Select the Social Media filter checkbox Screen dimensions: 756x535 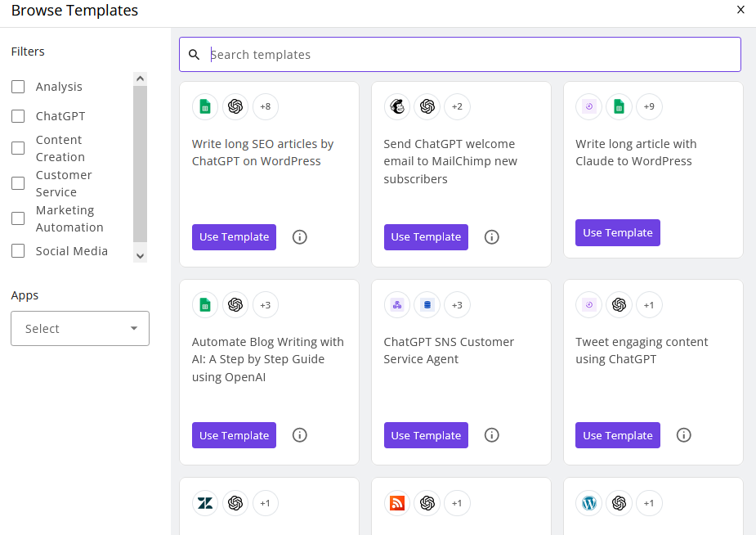[18, 251]
